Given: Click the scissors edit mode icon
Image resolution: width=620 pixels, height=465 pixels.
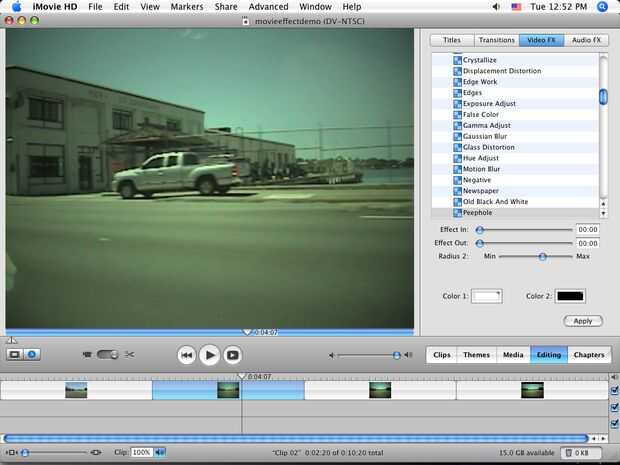Looking at the screenshot, I should [129, 354].
